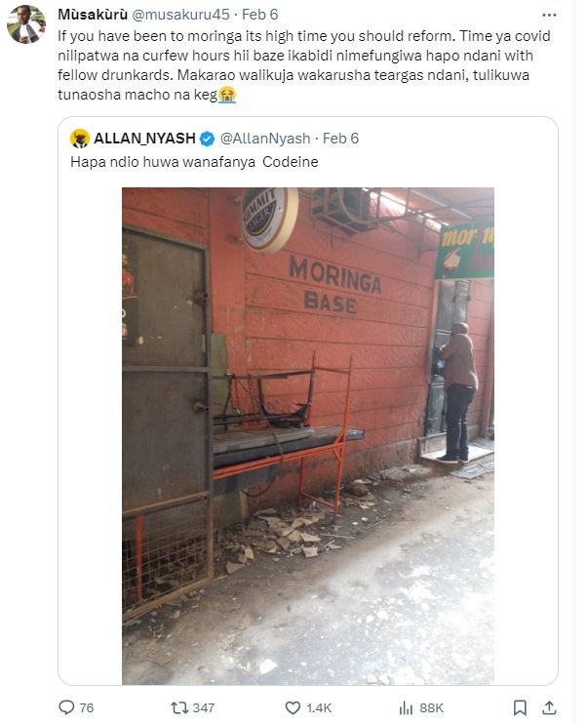Open the main tweet text body
This screenshot has height=724, width=588.
tap(304, 65)
